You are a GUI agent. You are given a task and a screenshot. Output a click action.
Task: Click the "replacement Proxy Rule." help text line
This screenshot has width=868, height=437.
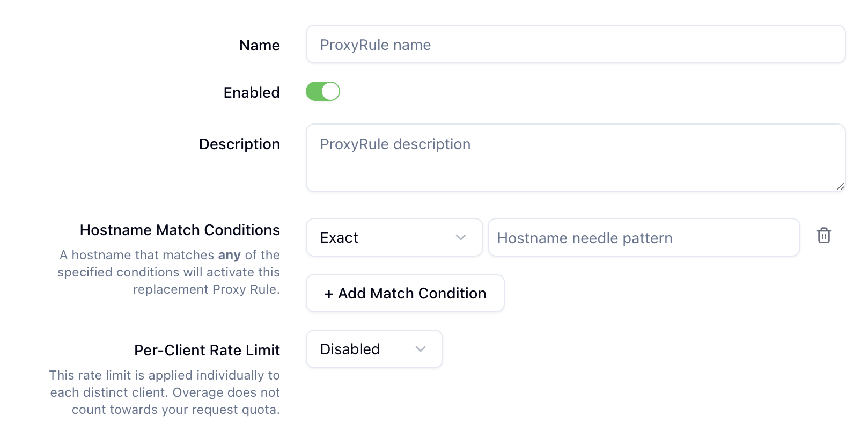click(x=206, y=289)
